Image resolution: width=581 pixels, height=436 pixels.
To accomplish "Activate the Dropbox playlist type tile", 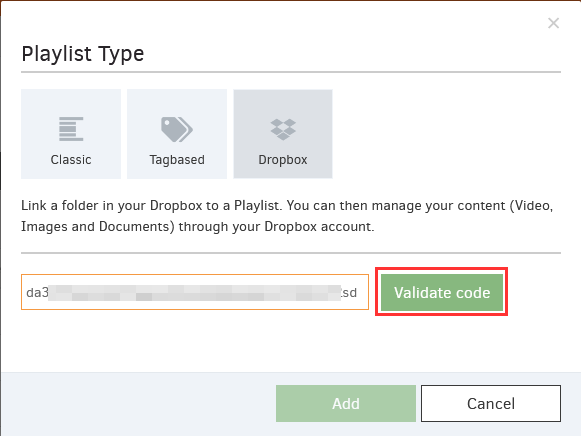I will click(x=283, y=134).
